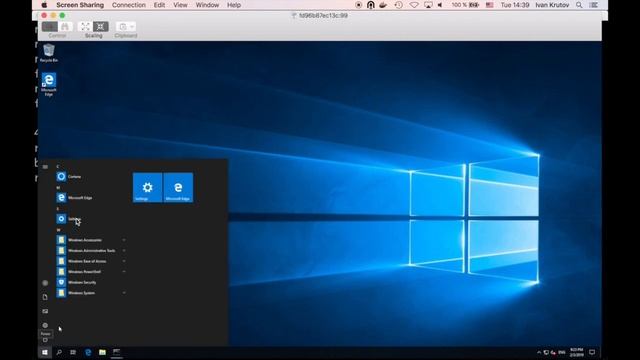This screenshot has height=360, width=640.
Task: Click the Power button in Start menu
Action: click(45, 340)
